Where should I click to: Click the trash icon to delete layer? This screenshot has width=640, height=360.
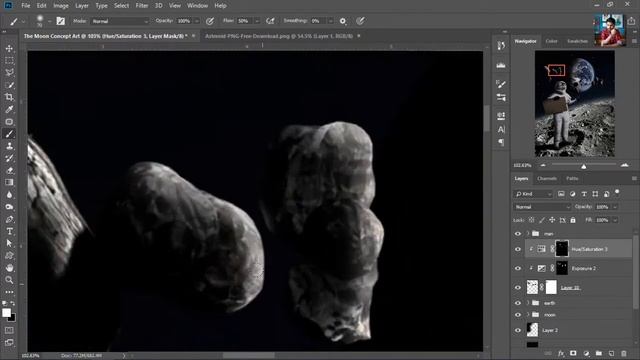[623, 353]
